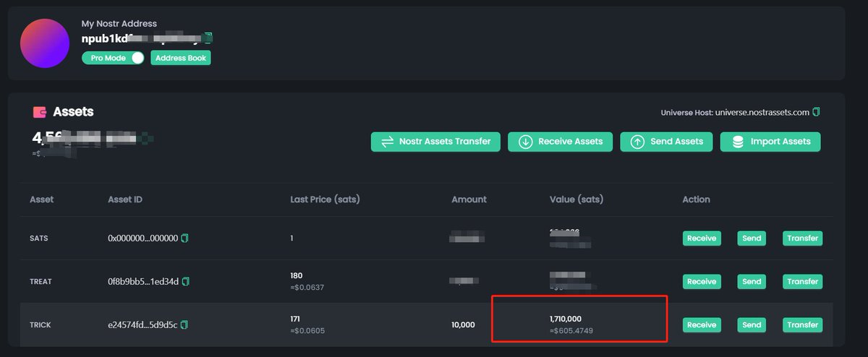Send TRICK asset
The height and width of the screenshot is (357, 868).
[x=752, y=324]
